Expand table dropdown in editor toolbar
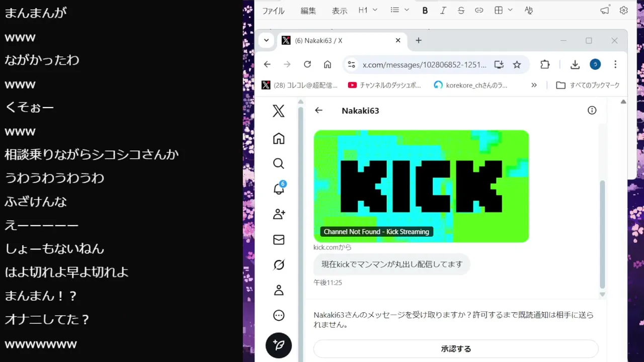This screenshot has height=362, width=644. (504, 10)
